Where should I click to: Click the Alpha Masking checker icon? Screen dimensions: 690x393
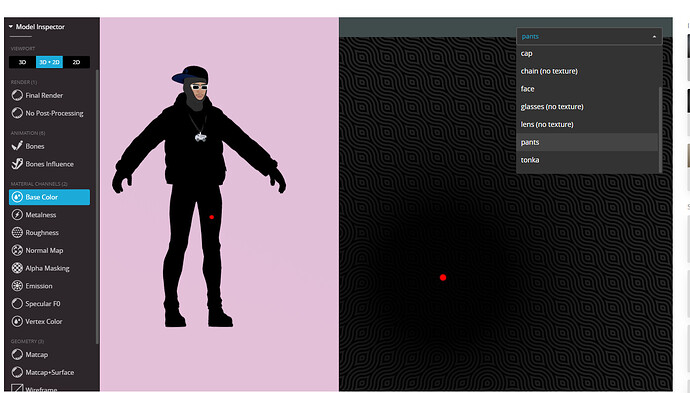(x=17, y=268)
